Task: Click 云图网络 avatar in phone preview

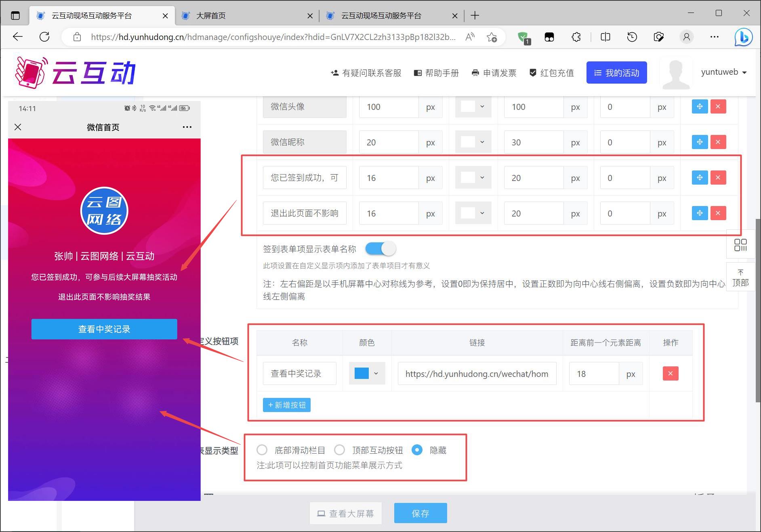Action: pos(104,210)
